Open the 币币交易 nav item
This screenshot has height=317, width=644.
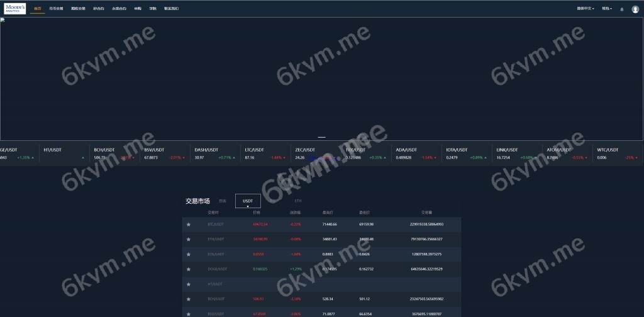56,9
